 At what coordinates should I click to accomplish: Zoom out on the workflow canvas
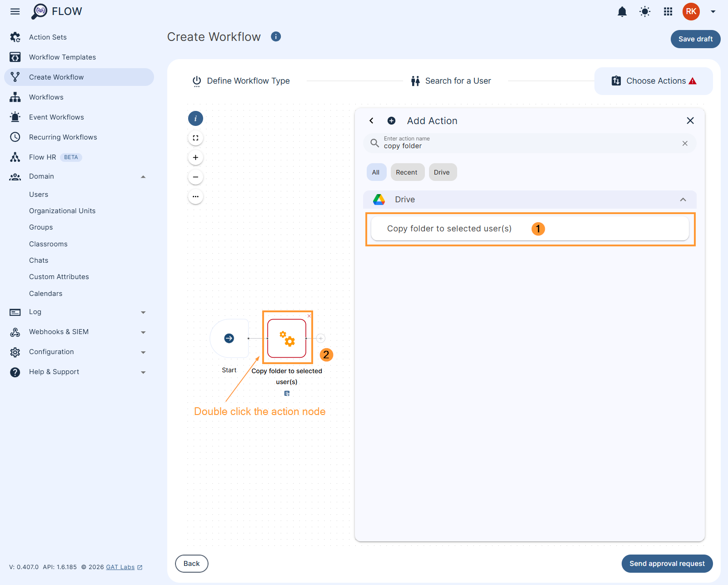[195, 177]
